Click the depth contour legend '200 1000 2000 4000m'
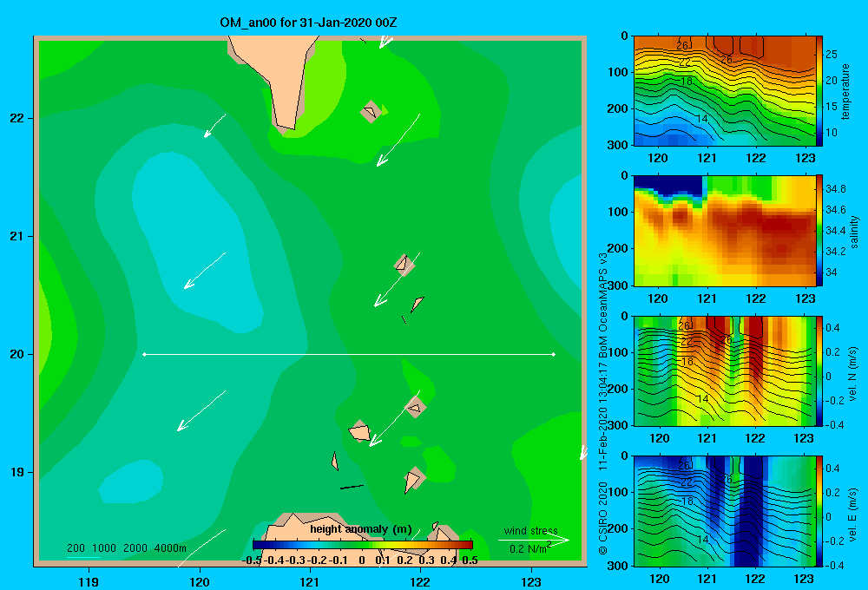868x590 pixels. (x=126, y=548)
